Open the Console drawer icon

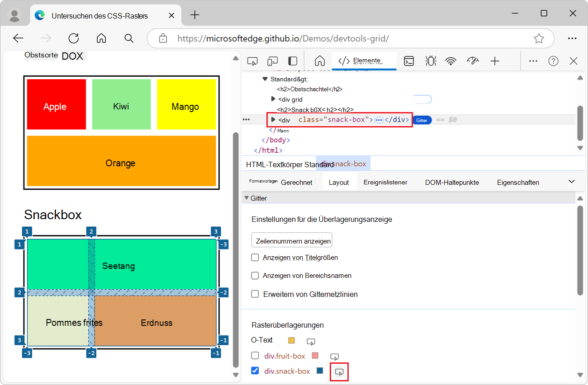pyautogui.click(x=409, y=61)
